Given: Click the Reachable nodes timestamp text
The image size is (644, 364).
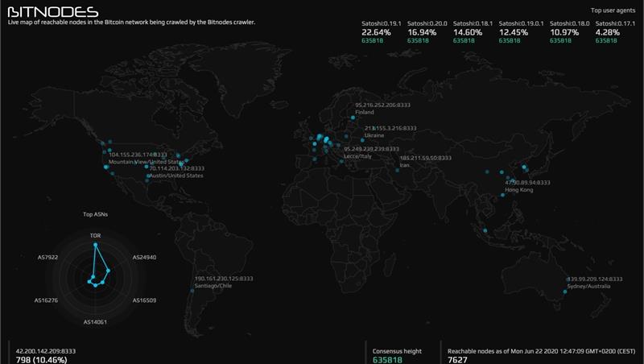Looking at the screenshot, I should 541,351.
